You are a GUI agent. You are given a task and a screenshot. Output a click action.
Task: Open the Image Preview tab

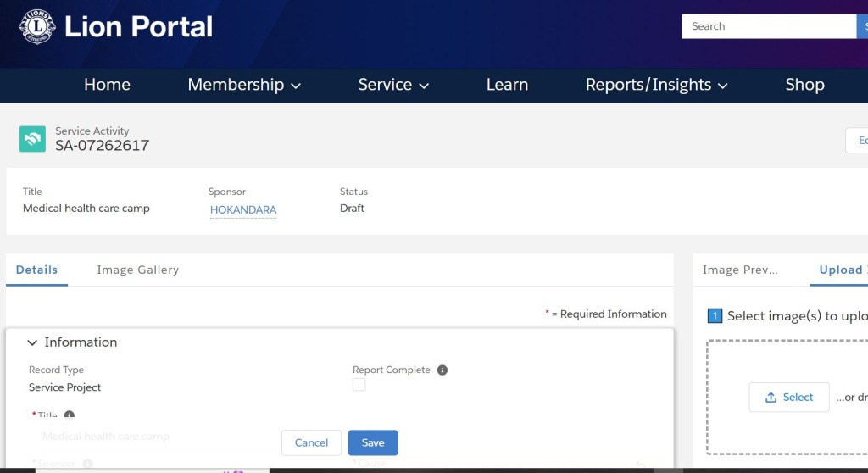(x=740, y=270)
